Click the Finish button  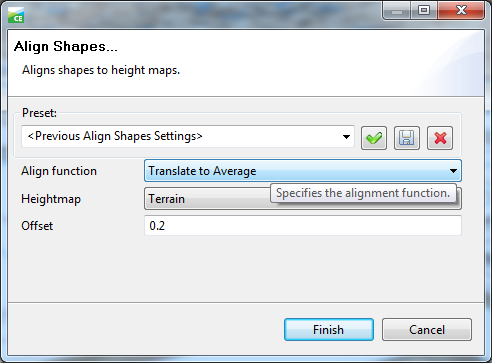coord(329,330)
